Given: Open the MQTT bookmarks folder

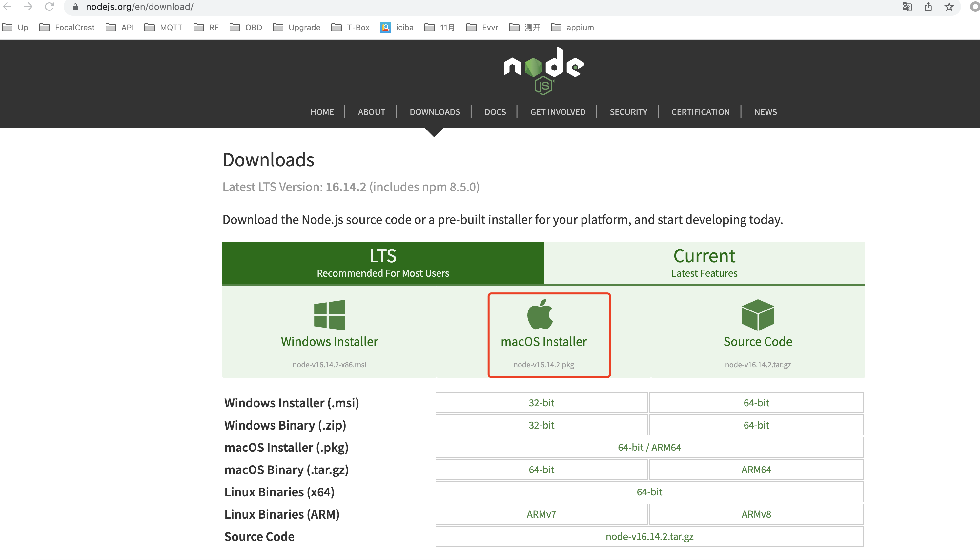Looking at the screenshot, I should [163, 27].
